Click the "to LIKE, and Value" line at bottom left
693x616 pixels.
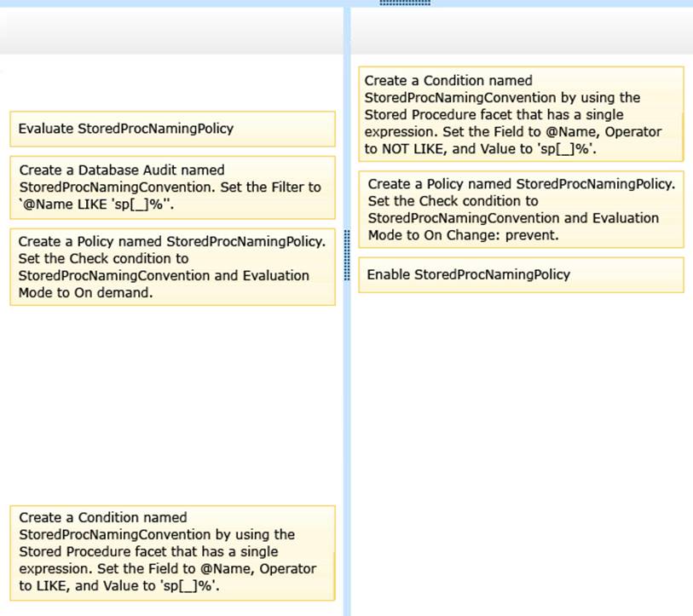point(85,585)
